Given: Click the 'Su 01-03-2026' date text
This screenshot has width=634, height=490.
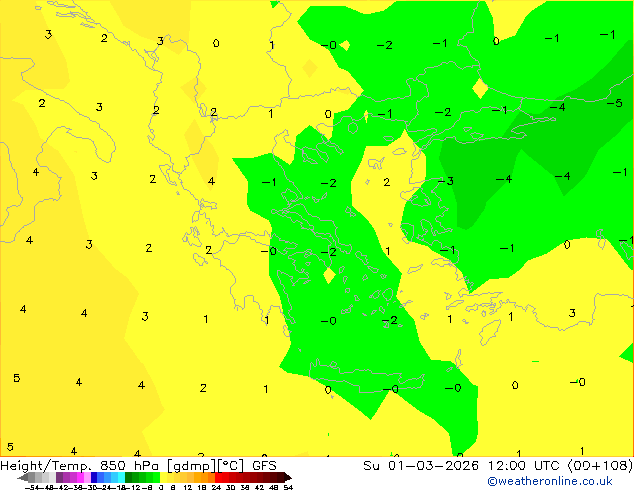Looking at the screenshot, I should (421, 466).
